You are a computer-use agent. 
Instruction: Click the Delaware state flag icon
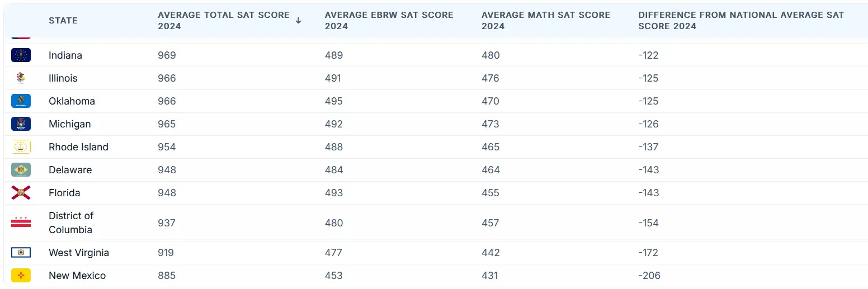tap(21, 170)
